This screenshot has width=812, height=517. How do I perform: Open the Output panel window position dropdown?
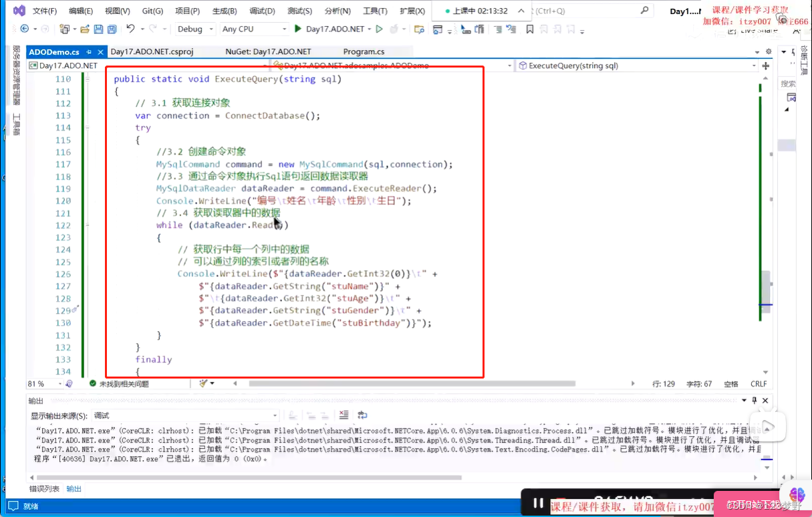tap(744, 401)
